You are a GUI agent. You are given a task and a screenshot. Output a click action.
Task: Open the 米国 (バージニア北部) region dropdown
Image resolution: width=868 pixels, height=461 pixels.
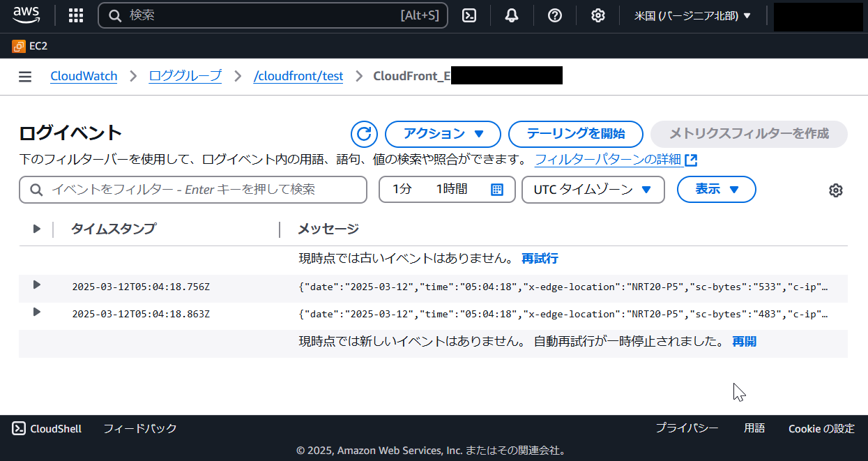point(692,15)
